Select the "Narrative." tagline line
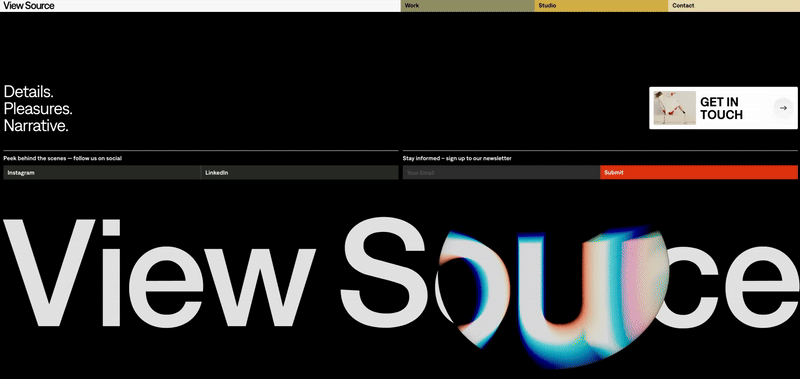Image resolution: width=800 pixels, height=379 pixels. click(x=36, y=126)
